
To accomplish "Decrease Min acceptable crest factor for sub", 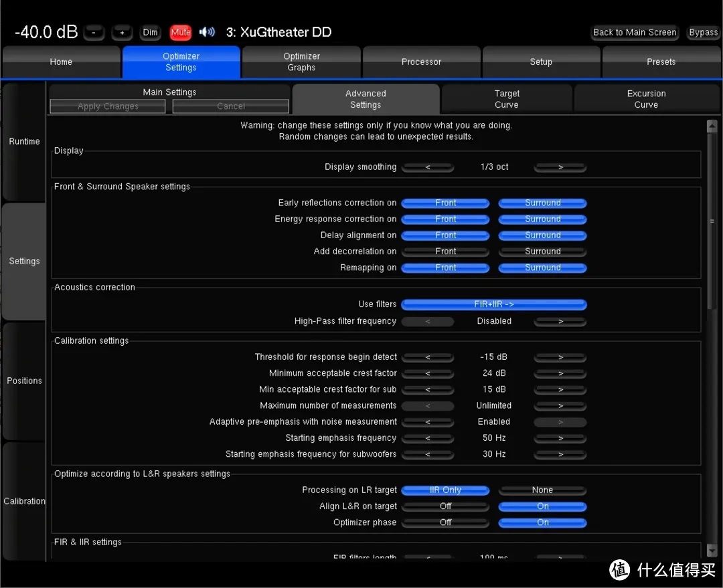I will click(428, 389).
